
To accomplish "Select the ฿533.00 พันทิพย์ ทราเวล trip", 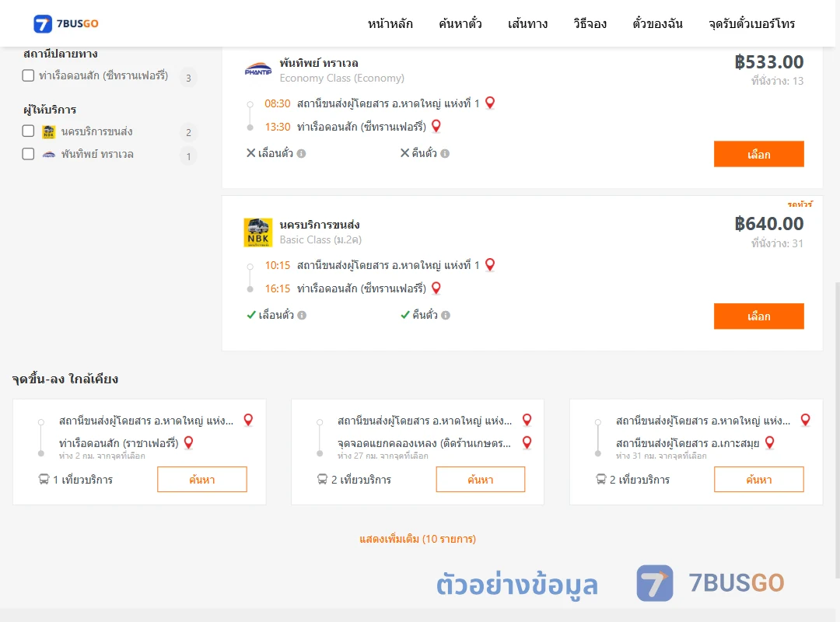I will (758, 154).
